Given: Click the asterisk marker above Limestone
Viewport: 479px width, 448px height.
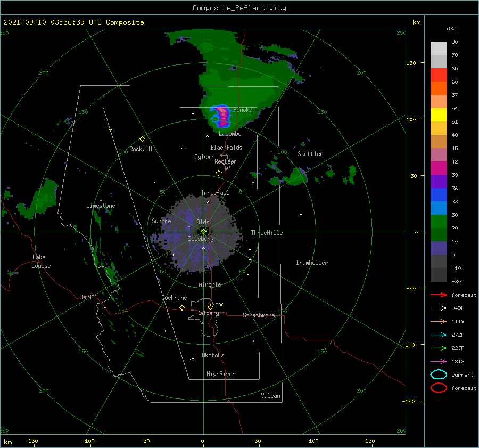Looking at the screenshot, I should pos(101,201).
